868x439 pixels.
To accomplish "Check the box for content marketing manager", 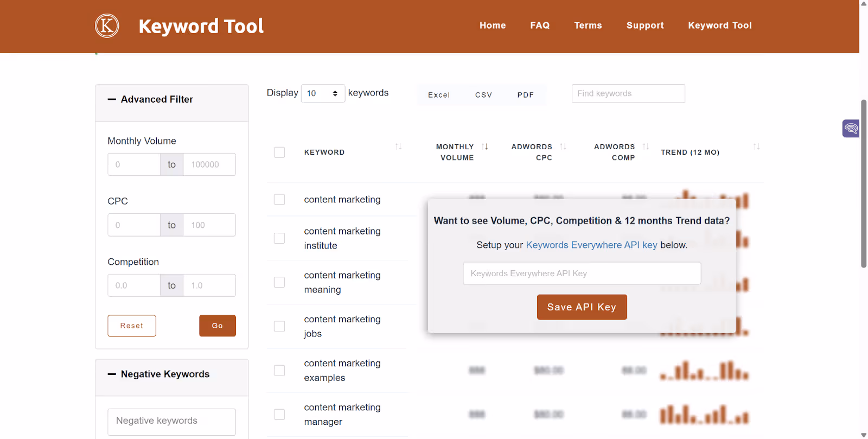I will [279, 415].
